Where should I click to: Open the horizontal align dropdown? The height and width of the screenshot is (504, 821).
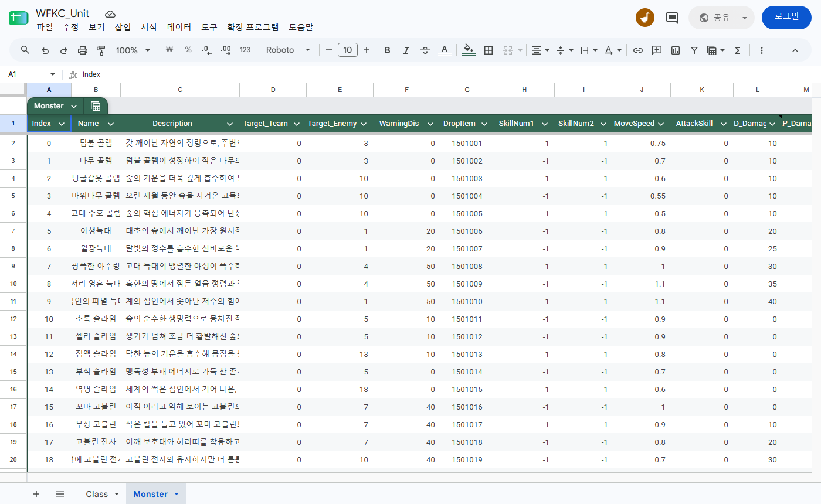pos(540,50)
